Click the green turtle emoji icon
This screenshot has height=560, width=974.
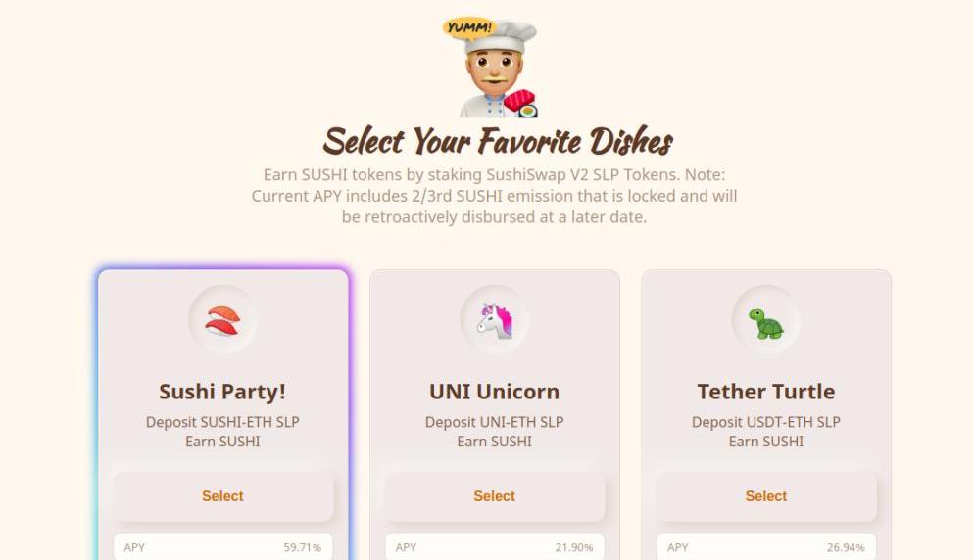766,323
